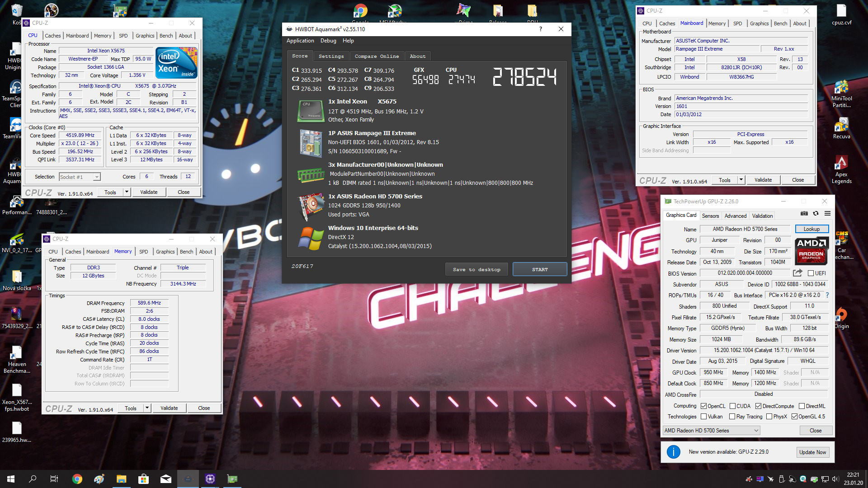
Task: Open taskbar search magnifier
Action: (33, 479)
